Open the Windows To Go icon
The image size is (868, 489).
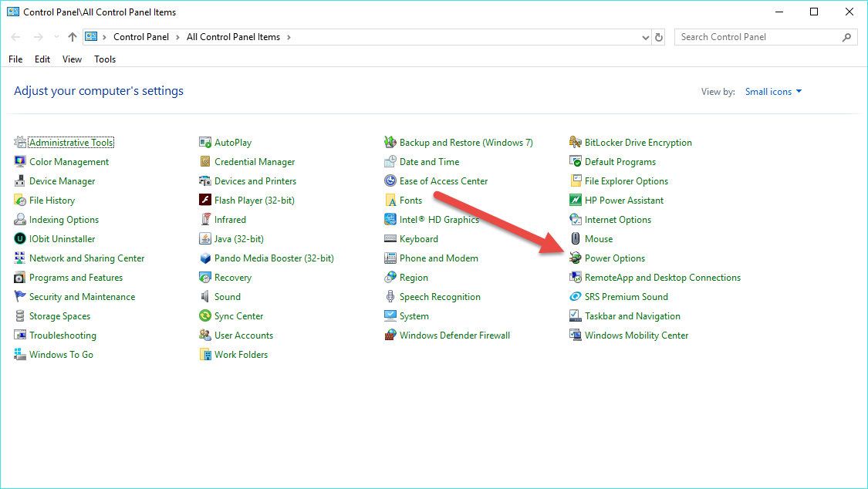pos(20,355)
